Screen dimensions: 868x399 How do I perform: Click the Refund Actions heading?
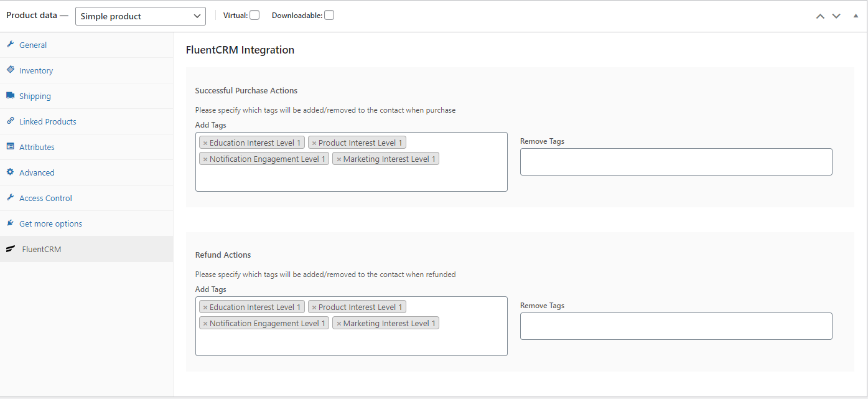(x=223, y=255)
